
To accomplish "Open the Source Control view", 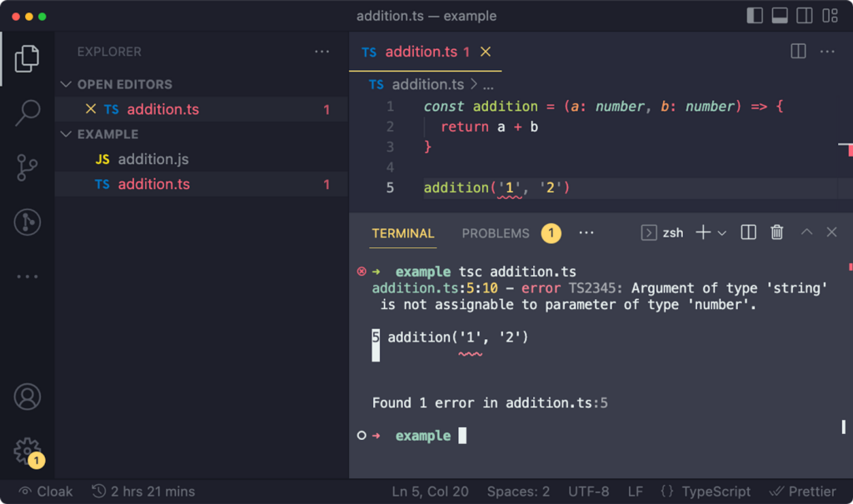I will [27, 167].
